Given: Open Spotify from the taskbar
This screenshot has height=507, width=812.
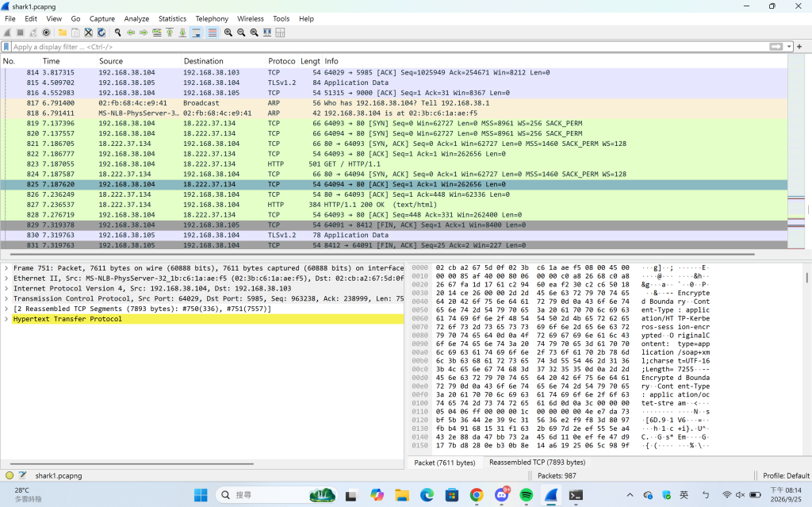Looking at the screenshot, I should 527,495.
